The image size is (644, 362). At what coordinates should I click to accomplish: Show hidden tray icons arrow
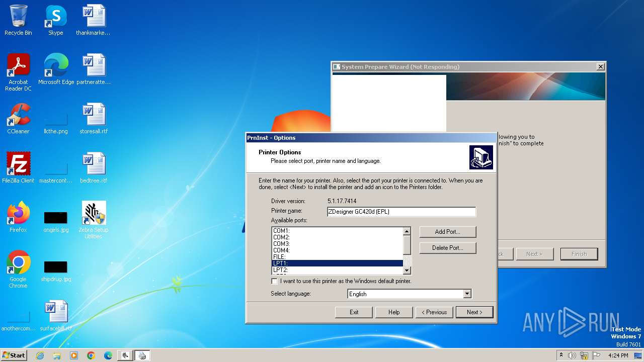(561, 355)
